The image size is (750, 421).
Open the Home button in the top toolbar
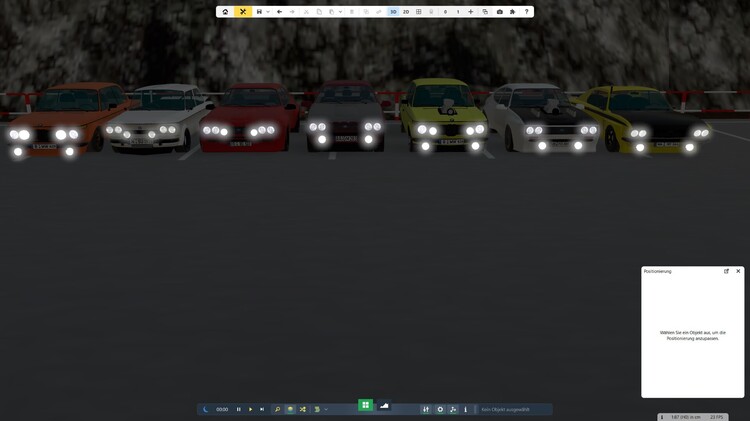[225, 11]
